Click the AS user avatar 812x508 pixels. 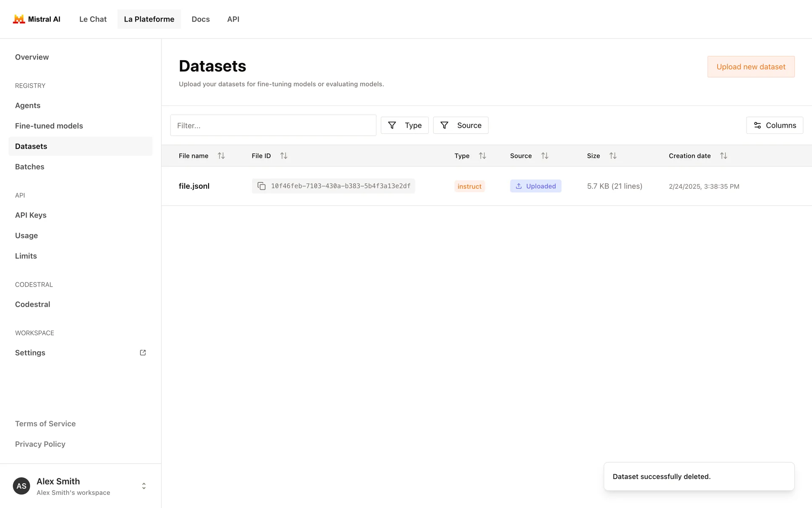[x=22, y=486]
